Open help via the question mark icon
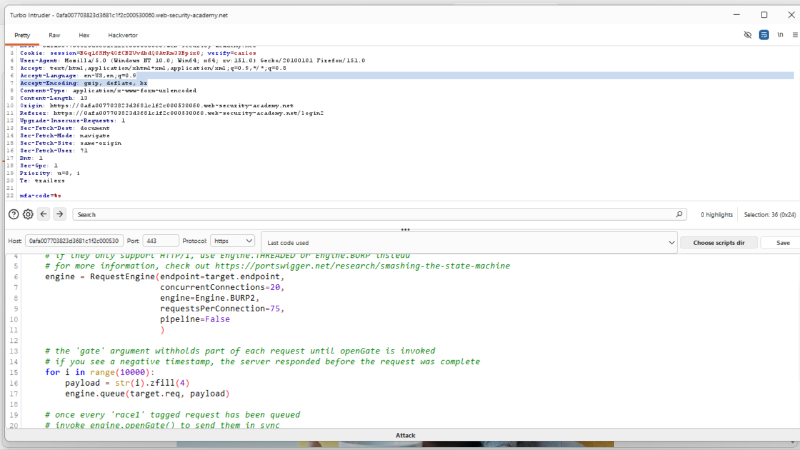800x450 pixels. click(x=14, y=214)
